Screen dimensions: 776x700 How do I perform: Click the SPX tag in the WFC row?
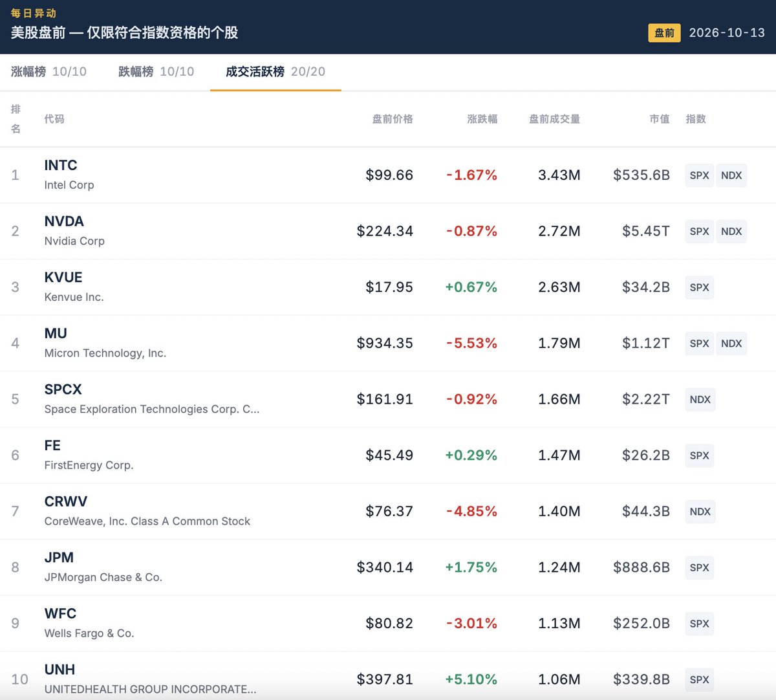(x=700, y=624)
